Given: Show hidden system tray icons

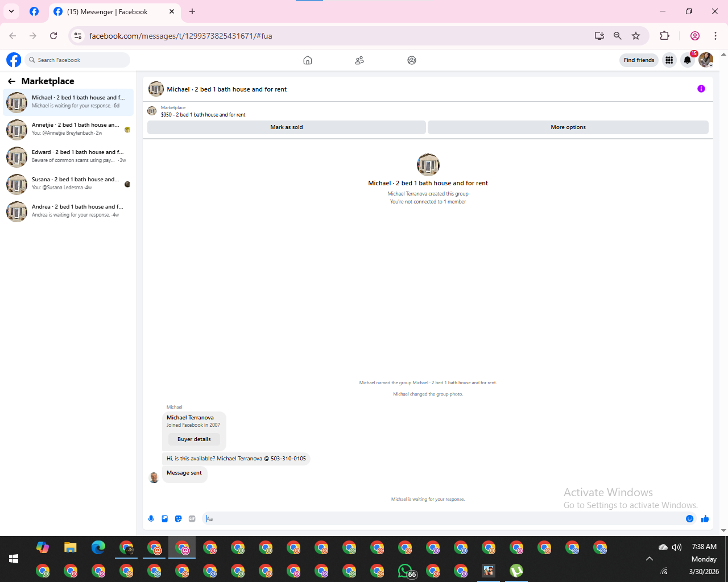Looking at the screenshot, I should pyautogui.click(x=650, y=559).
